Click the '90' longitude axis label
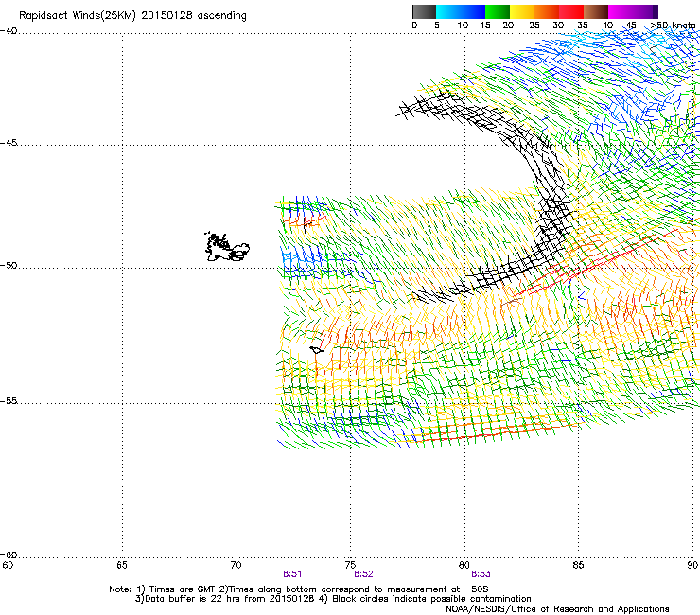This screenshot has width=700, height=615. [x=692, y=565]
